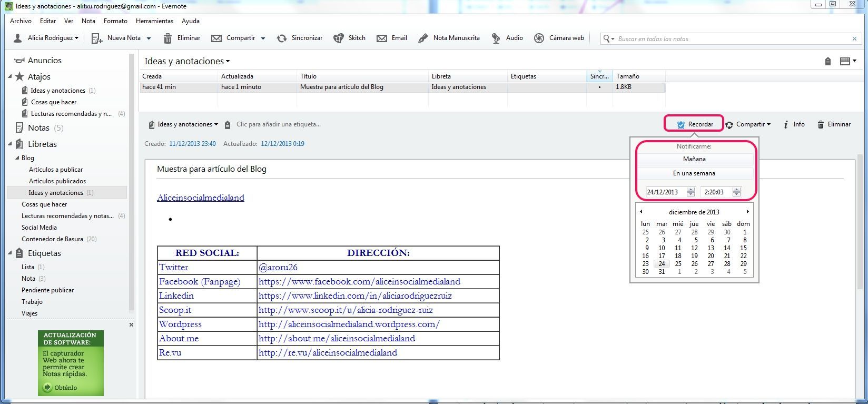This screenshot has height=404, width=868.
Task: Open the Nota menu
Action: 88,21
